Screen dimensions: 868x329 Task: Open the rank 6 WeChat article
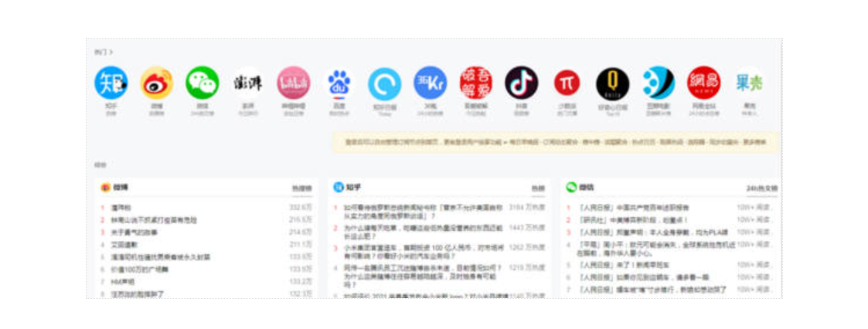(643, 277)
